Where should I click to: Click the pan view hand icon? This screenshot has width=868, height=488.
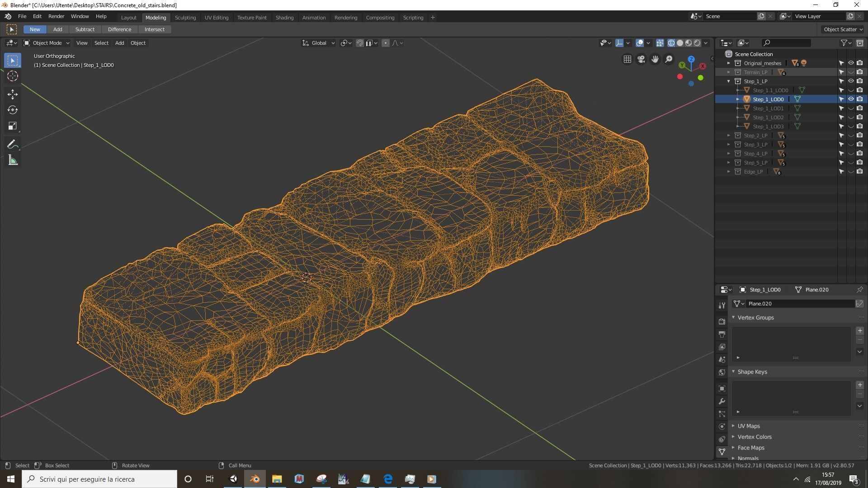[x=655, y=59]
